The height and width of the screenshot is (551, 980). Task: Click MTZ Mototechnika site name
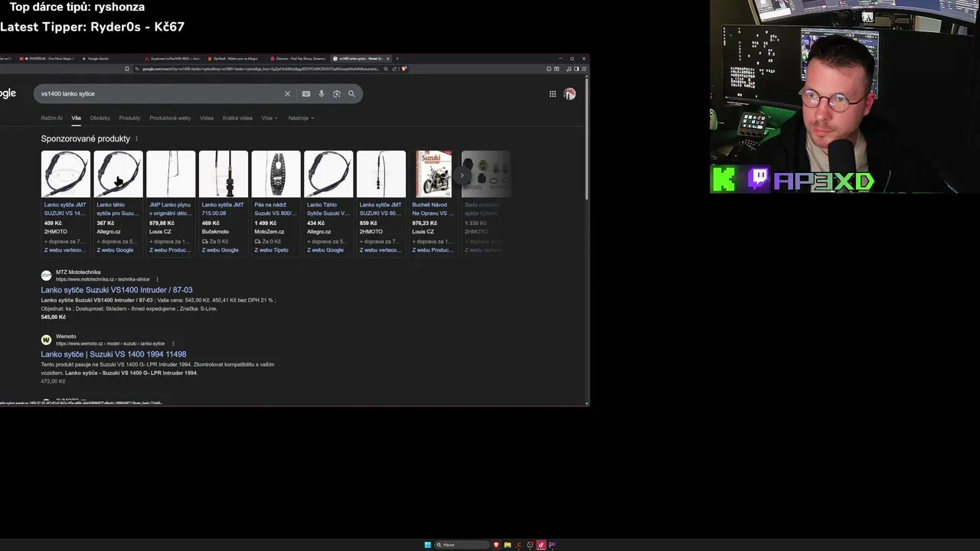[x=78, y=272]
